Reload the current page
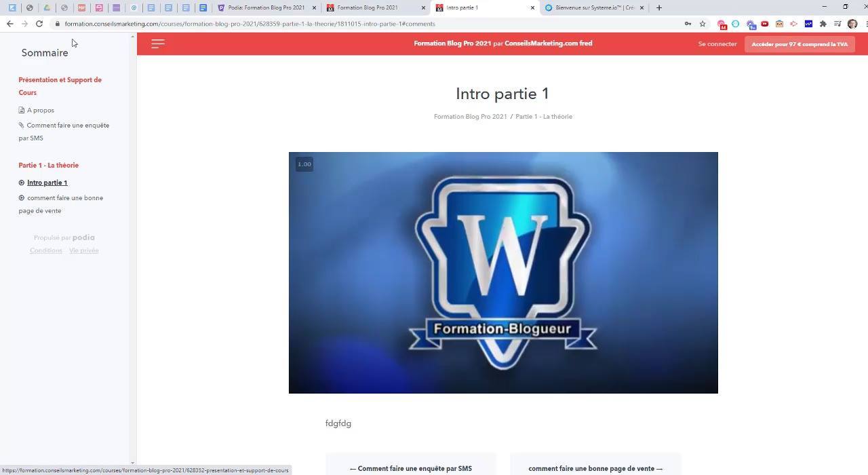The width and height of the screenshot is (868, 475). (39, 24)
